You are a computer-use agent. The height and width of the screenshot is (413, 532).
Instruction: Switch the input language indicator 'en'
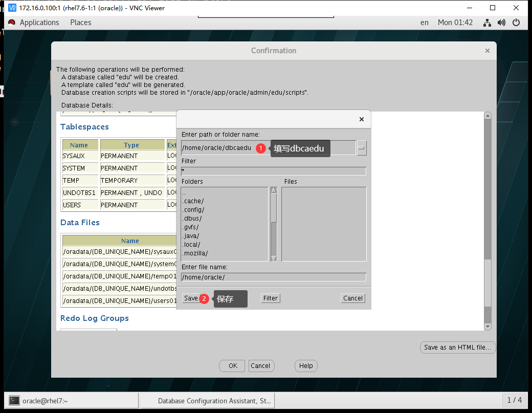tap(425, 23)
